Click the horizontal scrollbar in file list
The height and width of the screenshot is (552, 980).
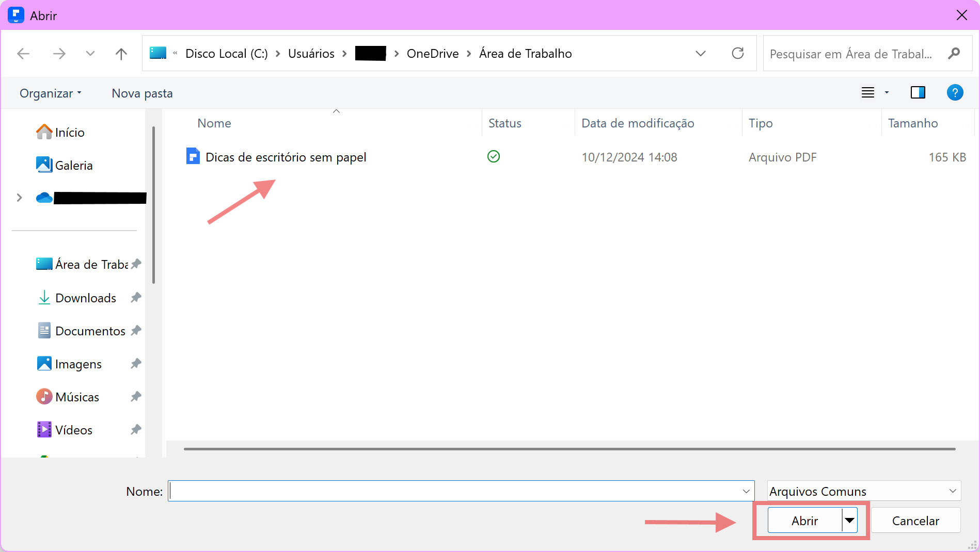[x=569, y=449]
